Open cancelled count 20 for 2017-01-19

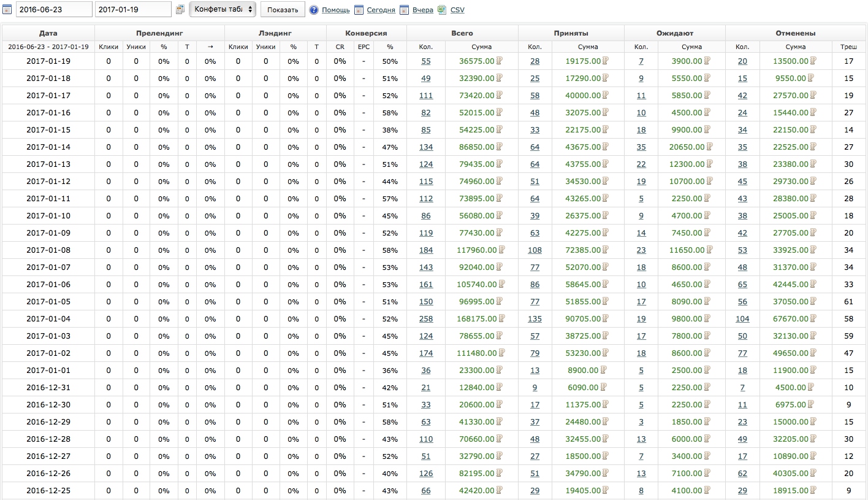pos(742,61)
